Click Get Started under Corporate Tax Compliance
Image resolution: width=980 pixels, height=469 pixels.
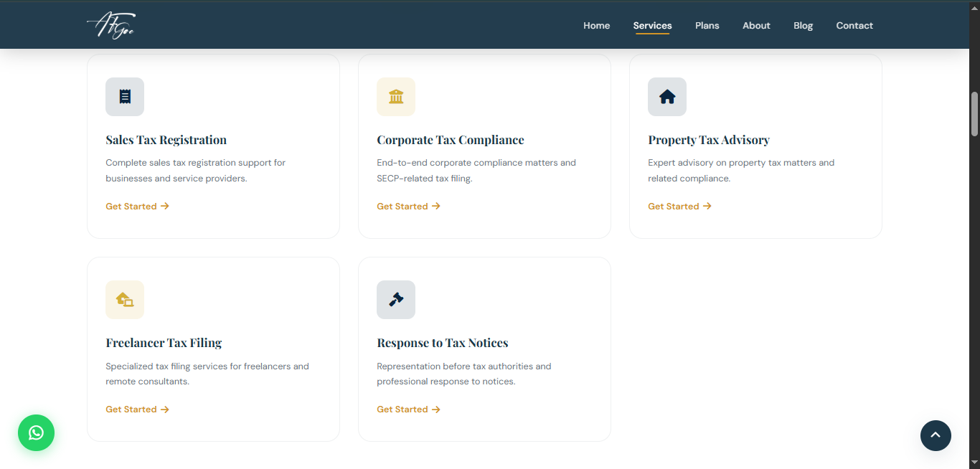coord(408,207)
